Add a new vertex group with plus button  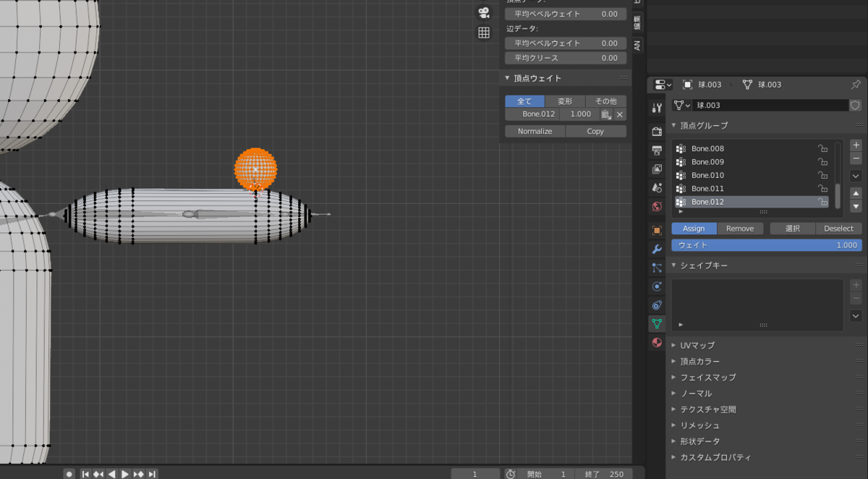click(x=856, y=145)
